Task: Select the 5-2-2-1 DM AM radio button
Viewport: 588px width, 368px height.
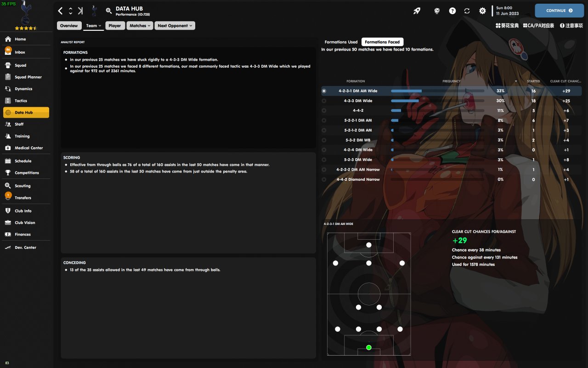Action: [x=324, y=121]
